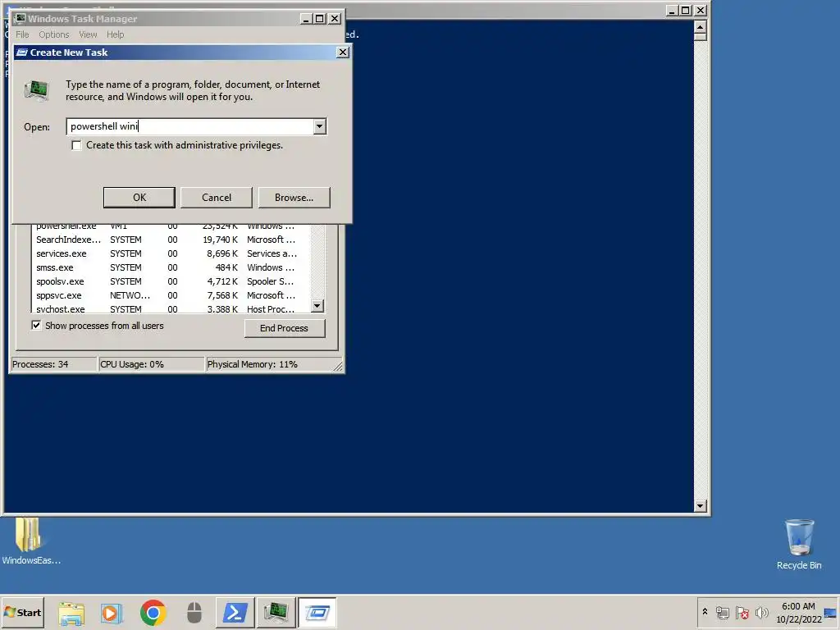Open Windows Explorer from the taskbar
The image size is (840, 630).
(72, 613)
